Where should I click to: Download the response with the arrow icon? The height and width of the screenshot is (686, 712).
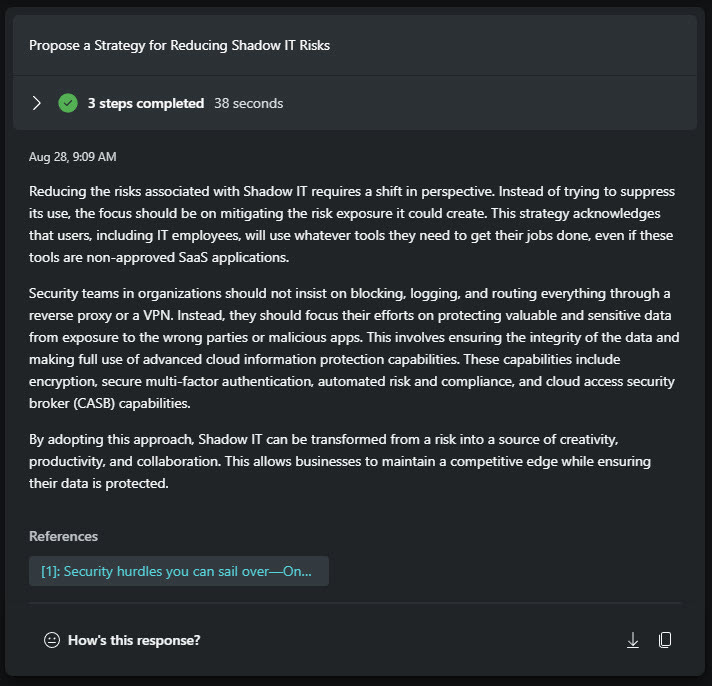click(x=633, y=640)
